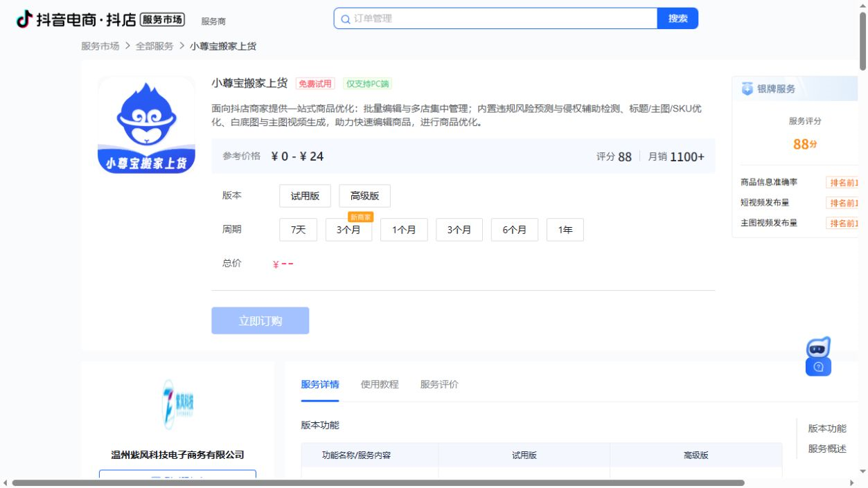Click the 高级版 table column header
This screenshot has width=868, height=488.
pos(696,455)
